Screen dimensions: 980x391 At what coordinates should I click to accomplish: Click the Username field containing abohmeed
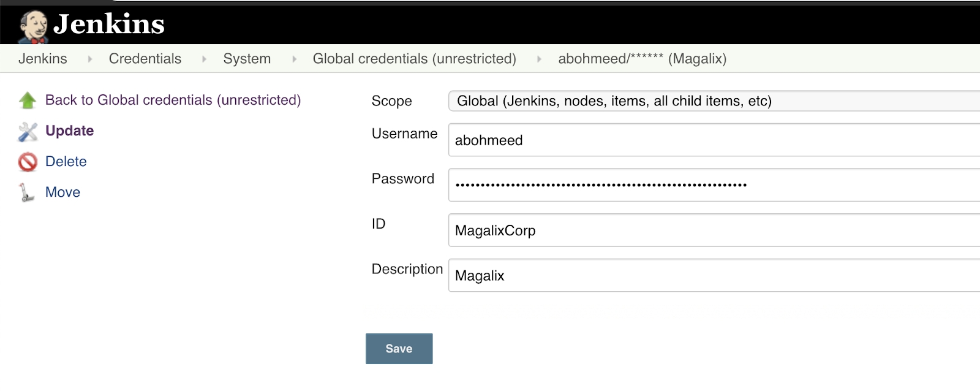[714, 140]
